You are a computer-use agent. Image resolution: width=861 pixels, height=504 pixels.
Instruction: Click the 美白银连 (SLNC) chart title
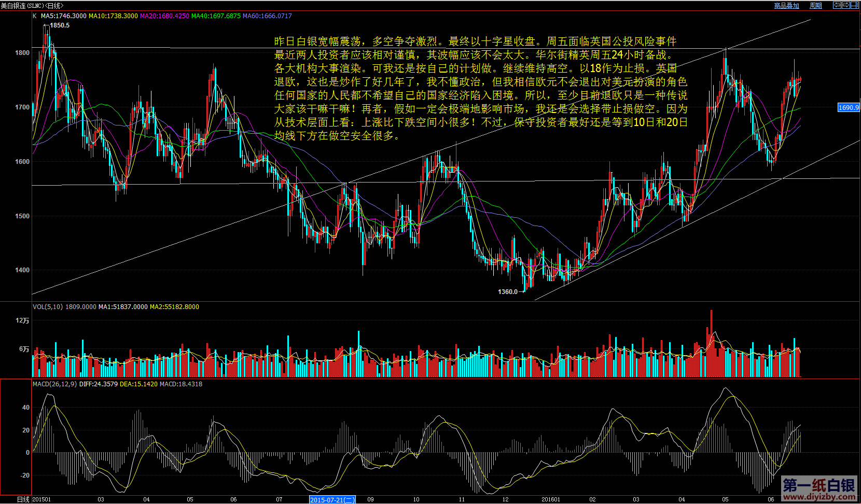coord(31,6)
